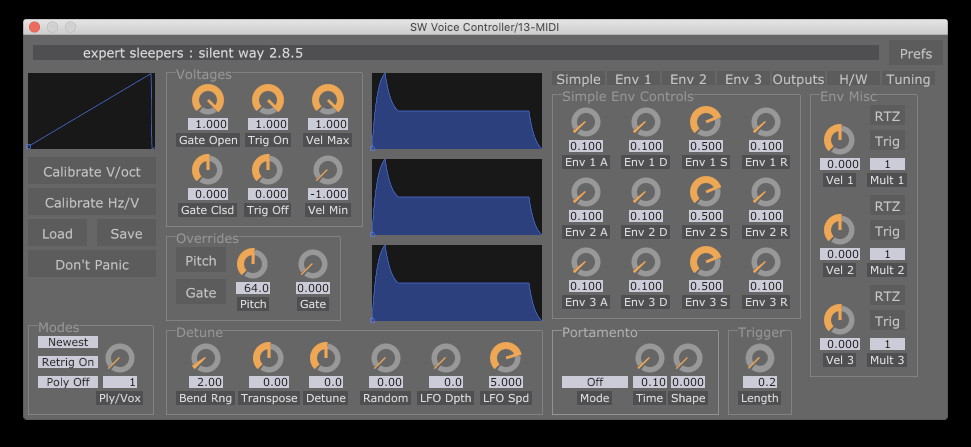Image resolution: width=971 pixels, height=447 pixels.
Task: Click the Env 2 A knob
Action: point(586,192)
